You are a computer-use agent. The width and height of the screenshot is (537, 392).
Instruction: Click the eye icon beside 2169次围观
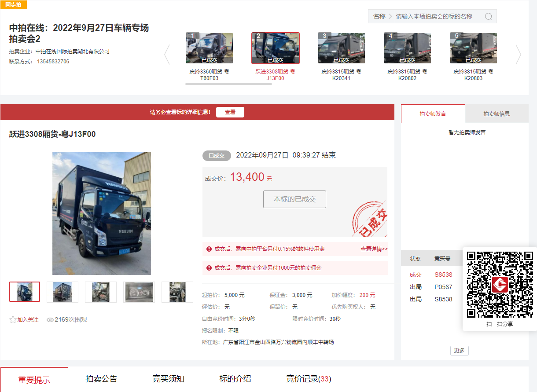(50, 320)
